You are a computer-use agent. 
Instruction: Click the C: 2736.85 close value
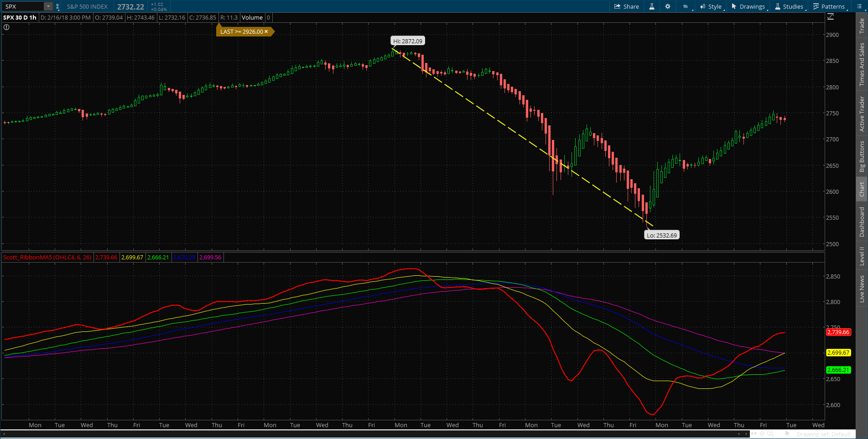[x=203, y=18]
